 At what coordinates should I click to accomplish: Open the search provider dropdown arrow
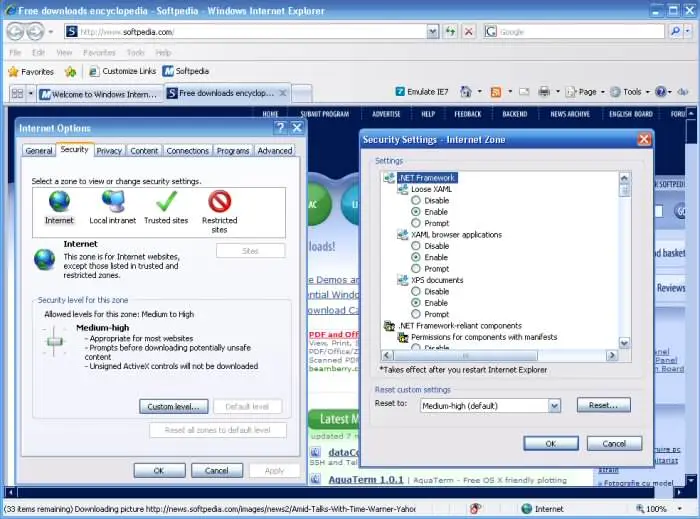click(x=688, y=32)
